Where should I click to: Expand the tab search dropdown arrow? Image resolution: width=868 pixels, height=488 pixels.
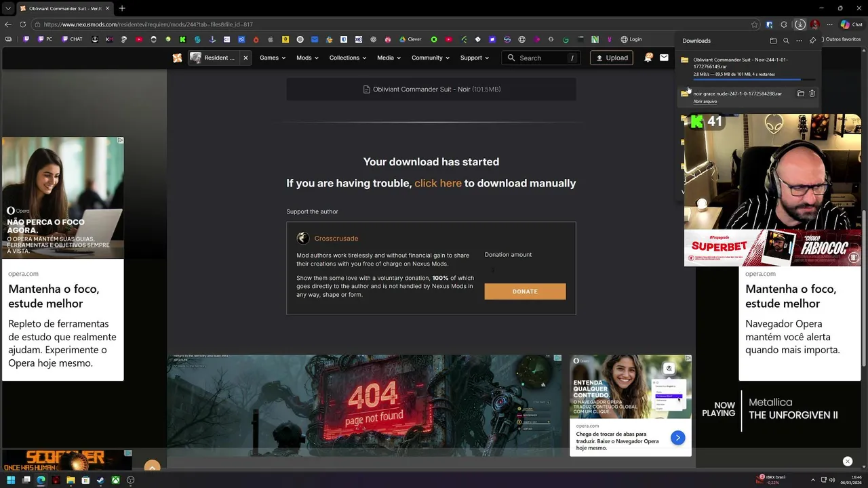click(x=7, y=8)
